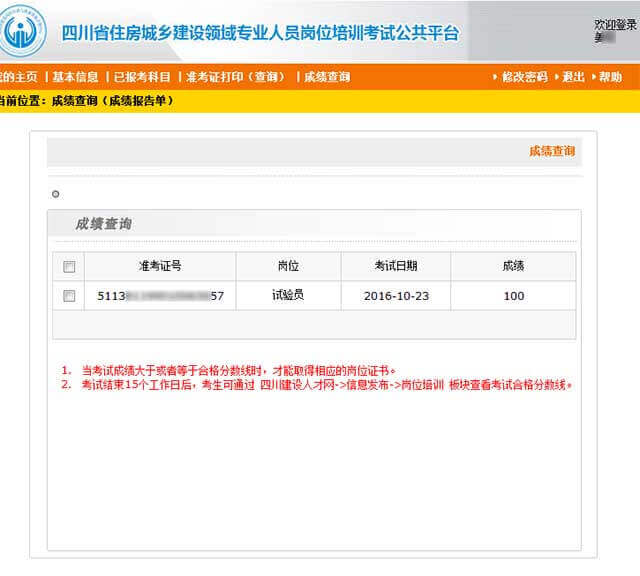640x576 pixels.
Task: Go to 已报考科目 in the navigation bar
Action: tap(142, 77)
